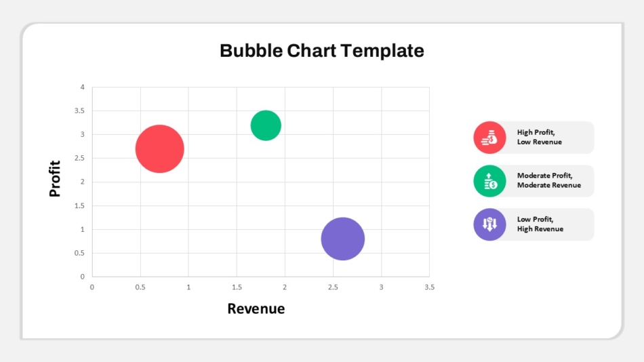Click the purple down-arrows legend icon
Viewport: 644px width, 362px height.
coord(489,224)
